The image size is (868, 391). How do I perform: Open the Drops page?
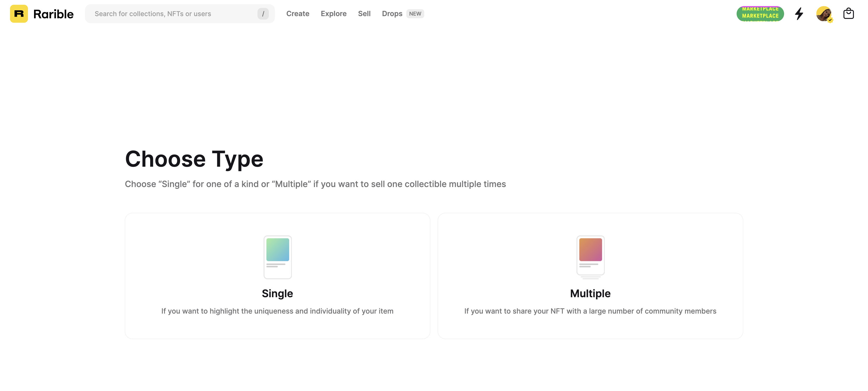click(x=392, y=13)
